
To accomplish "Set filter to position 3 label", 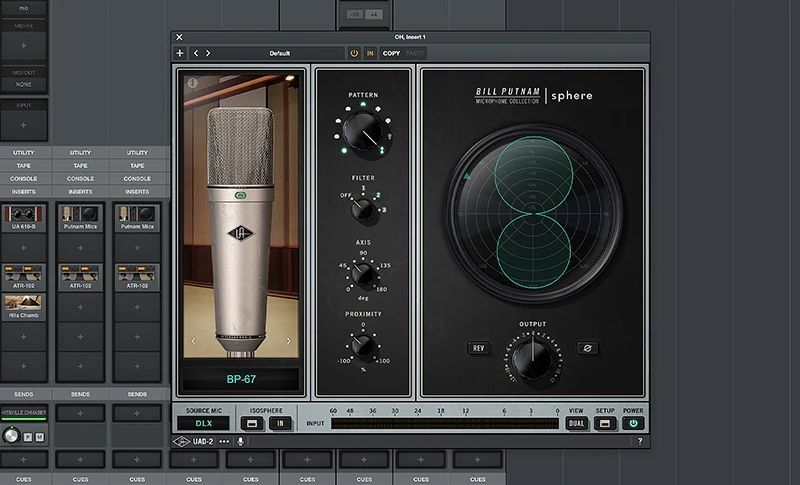I will [x=384, y=210].
